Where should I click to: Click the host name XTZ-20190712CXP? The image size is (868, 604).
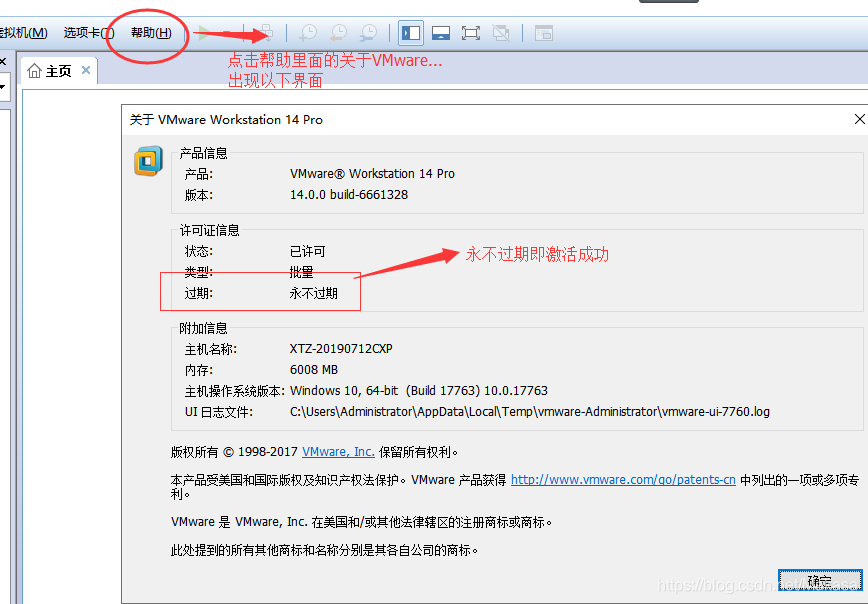341,349
